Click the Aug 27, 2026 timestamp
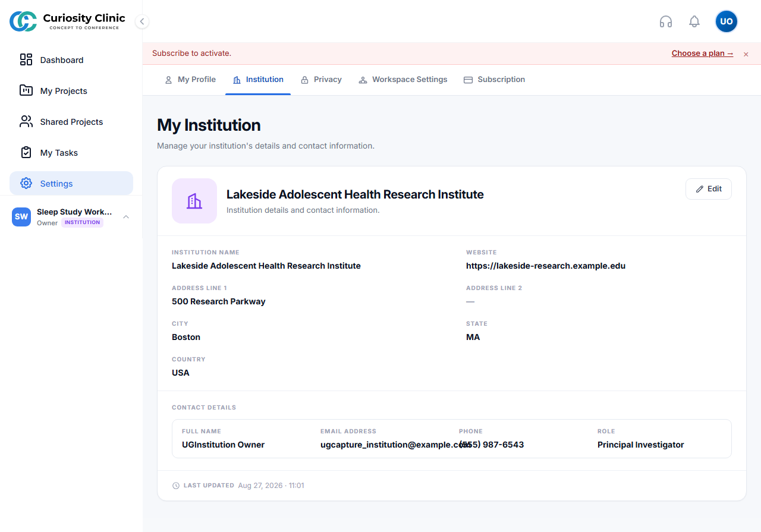761x532 pixels. 271,486
